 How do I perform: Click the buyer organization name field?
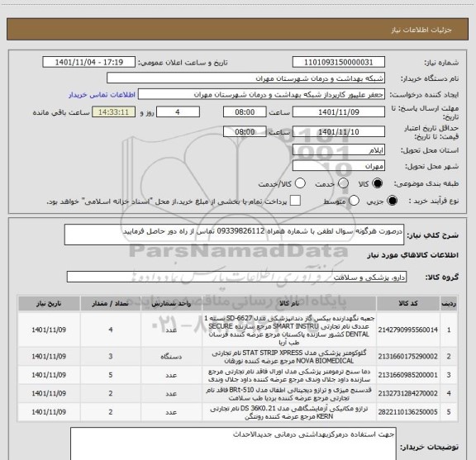(245, 78)
